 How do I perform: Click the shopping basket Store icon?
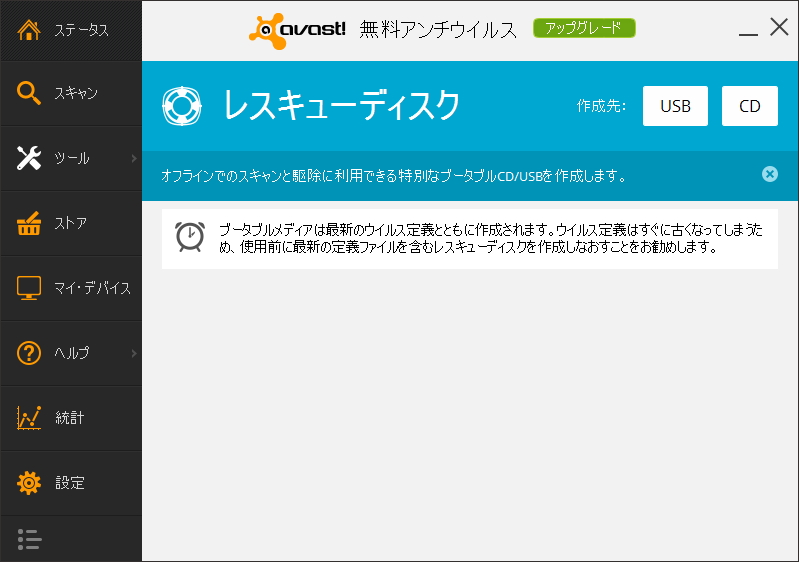click(x=29, y=223)
